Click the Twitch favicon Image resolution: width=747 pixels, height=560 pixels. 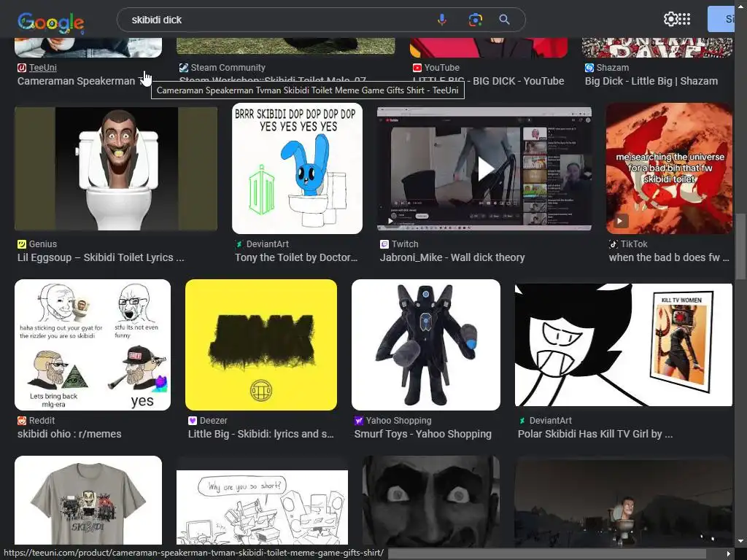point(384,244)
